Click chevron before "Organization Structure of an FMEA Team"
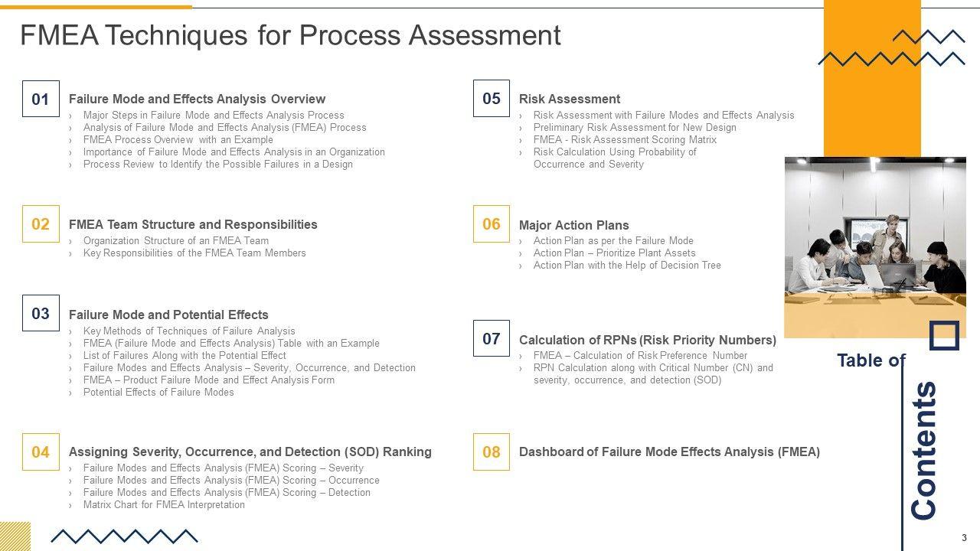980x551 pixels. coord(71,241)
